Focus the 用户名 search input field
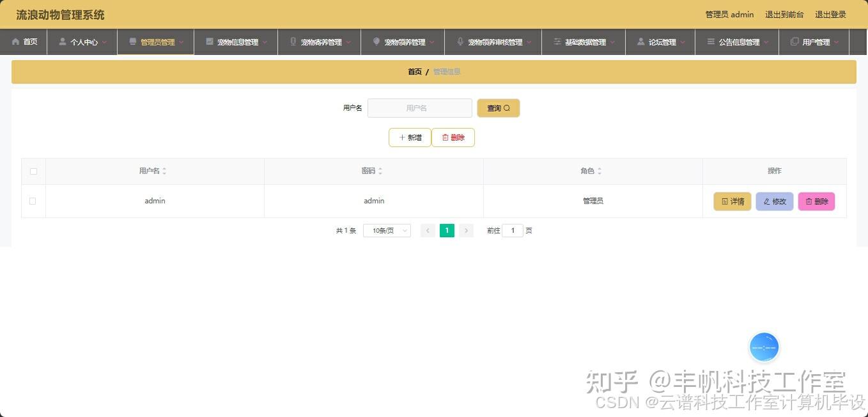 tap(420, 108)
